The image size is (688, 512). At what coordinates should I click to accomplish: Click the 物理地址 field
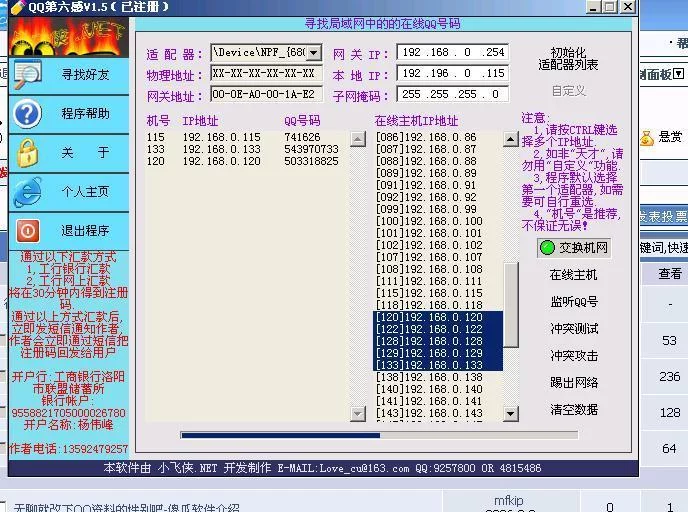pos(266,73)
